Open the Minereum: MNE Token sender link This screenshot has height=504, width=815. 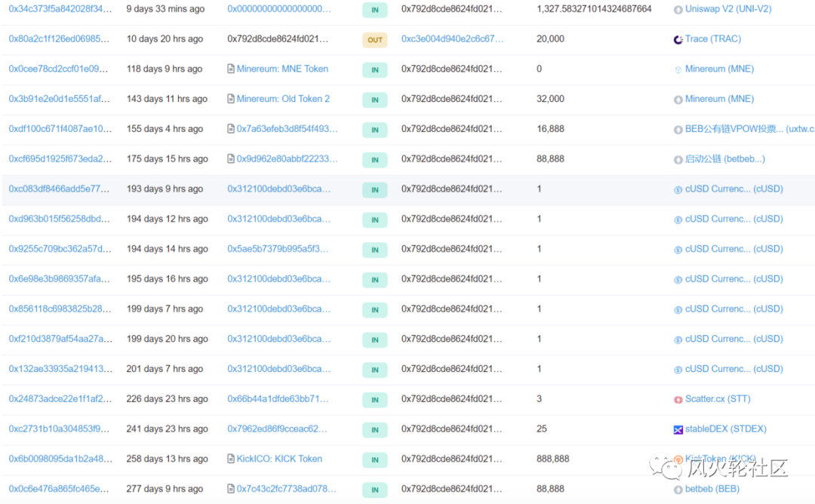[282, 69]
